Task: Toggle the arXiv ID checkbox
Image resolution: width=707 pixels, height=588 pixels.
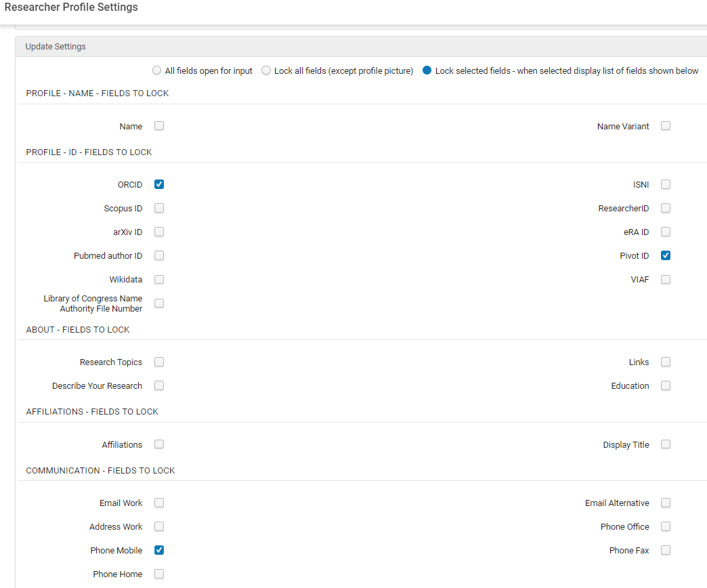Action: pos(159,232)
